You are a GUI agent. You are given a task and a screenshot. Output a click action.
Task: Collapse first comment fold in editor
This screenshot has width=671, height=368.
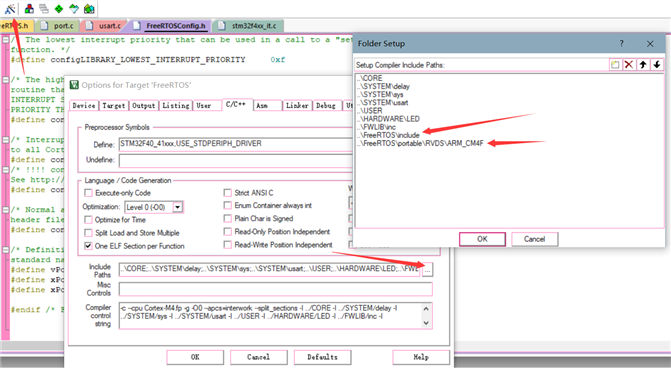6,40
